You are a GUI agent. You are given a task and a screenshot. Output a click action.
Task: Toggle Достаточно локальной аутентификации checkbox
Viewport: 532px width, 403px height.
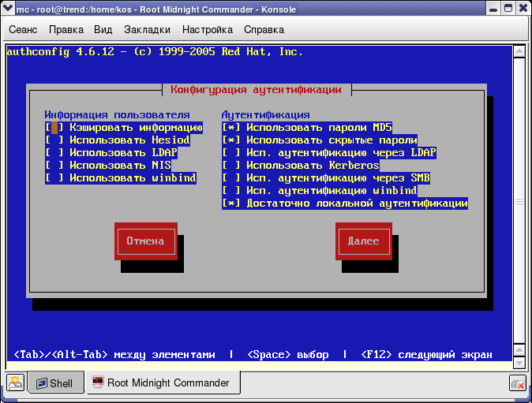[232, 203]
